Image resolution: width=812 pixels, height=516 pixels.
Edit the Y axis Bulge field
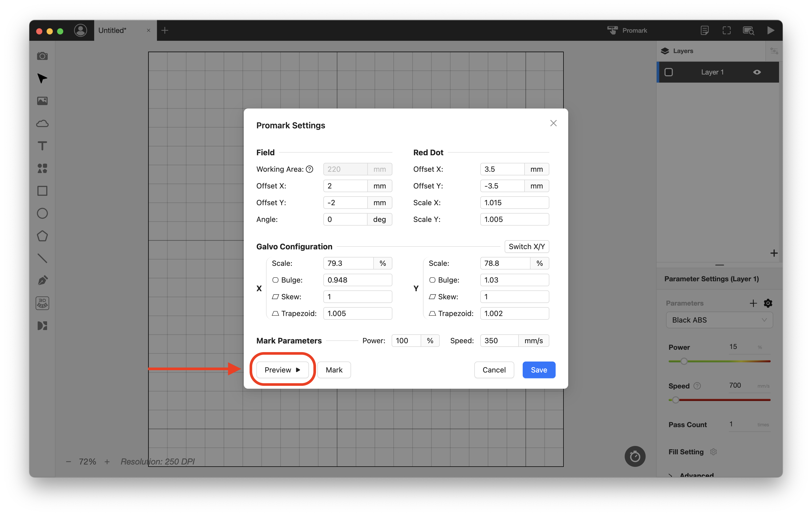[x=515, y=280]
